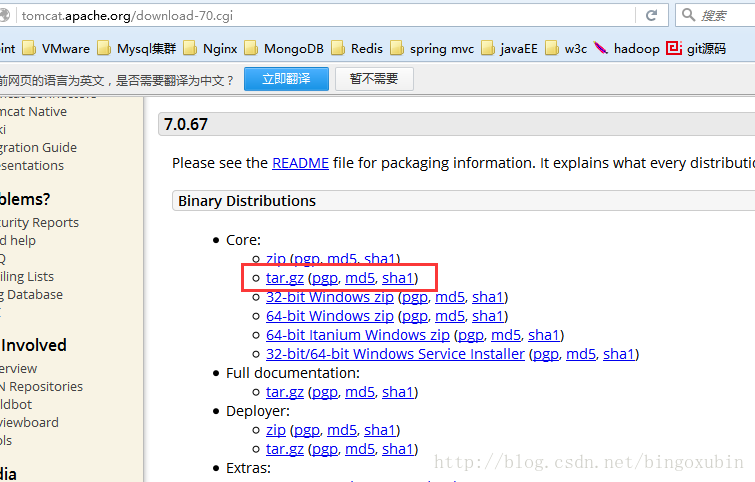755x482 pixels.
Task: Open the README link
Action: point(300,163)
